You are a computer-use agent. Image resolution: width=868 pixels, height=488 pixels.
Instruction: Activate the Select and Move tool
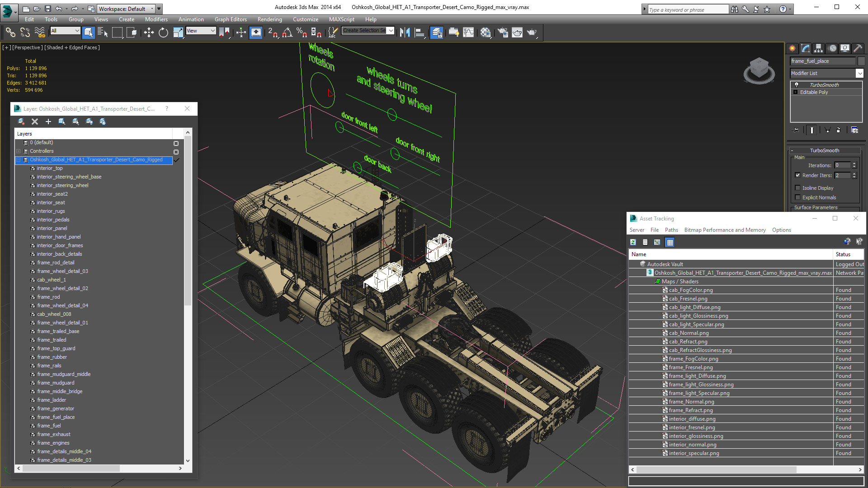[148, 32]
